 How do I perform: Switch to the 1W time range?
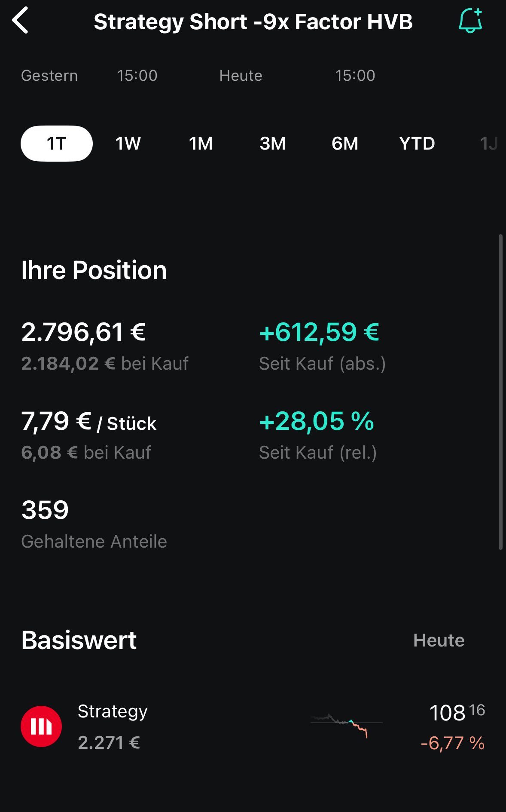128,144
